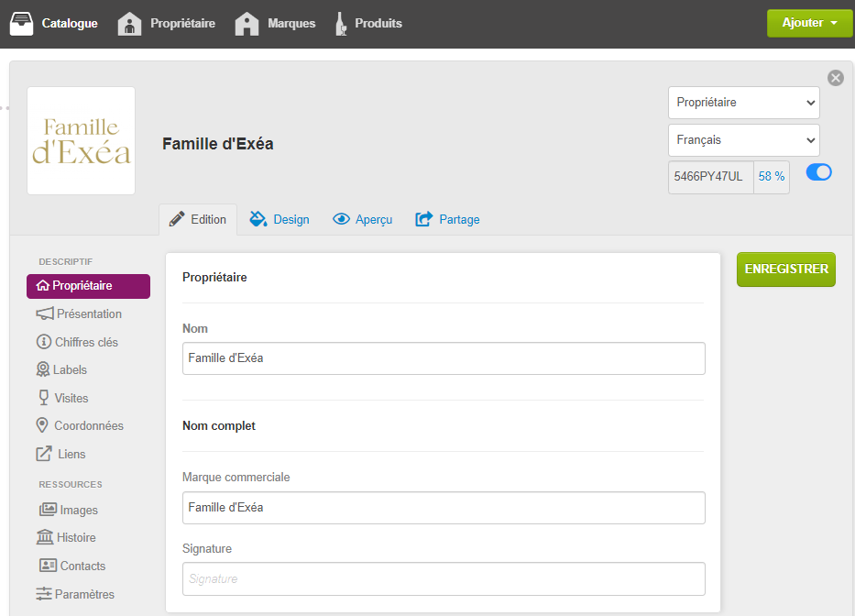Click the Coordonnées map pin icon

click(42, 425)
